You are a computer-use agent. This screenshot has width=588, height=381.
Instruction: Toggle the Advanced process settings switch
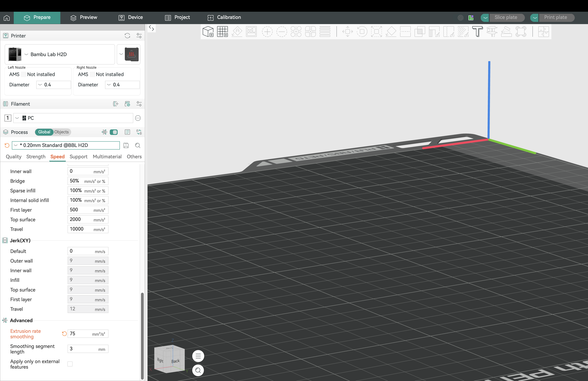click(114, 132)
